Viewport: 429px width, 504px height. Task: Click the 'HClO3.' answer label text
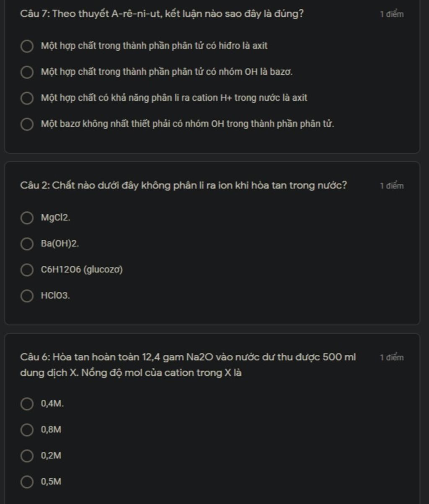coord(55,296)
